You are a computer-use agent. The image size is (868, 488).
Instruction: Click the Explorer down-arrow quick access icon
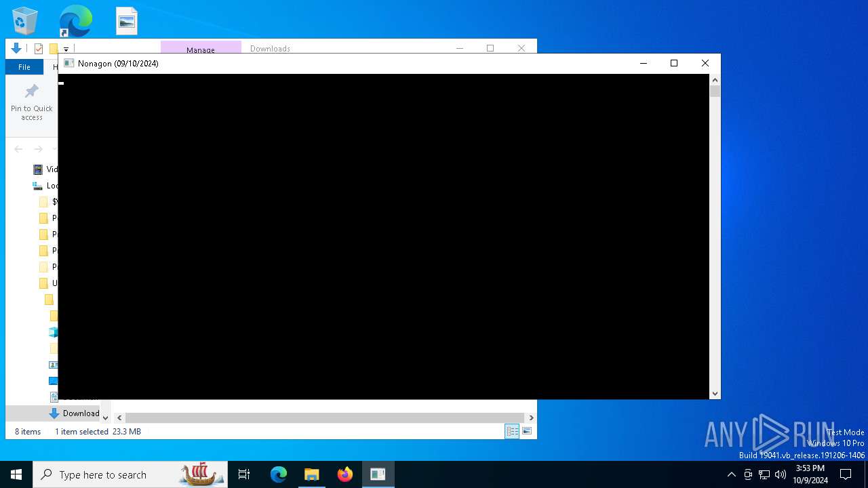coord(16,48)
